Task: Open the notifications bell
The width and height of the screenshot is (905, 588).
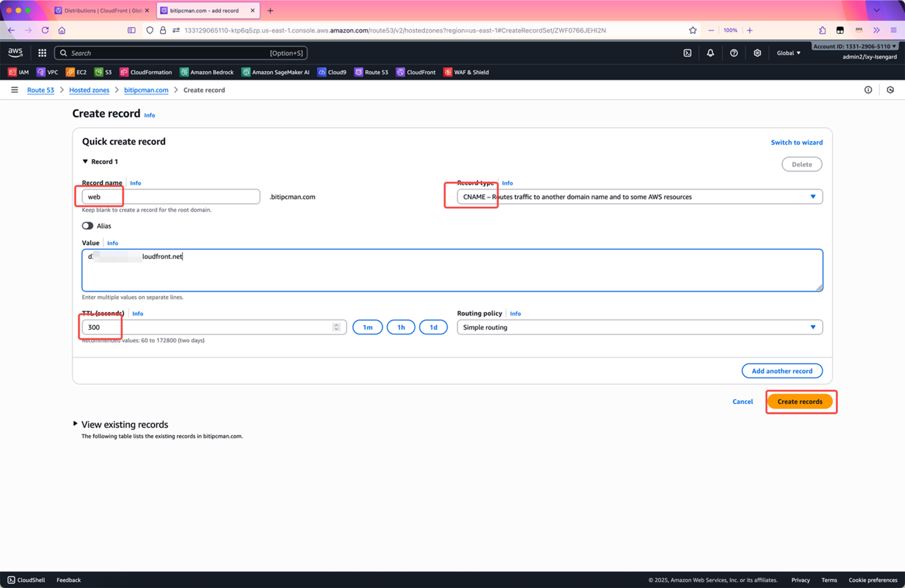Action: tap(710, 53)
